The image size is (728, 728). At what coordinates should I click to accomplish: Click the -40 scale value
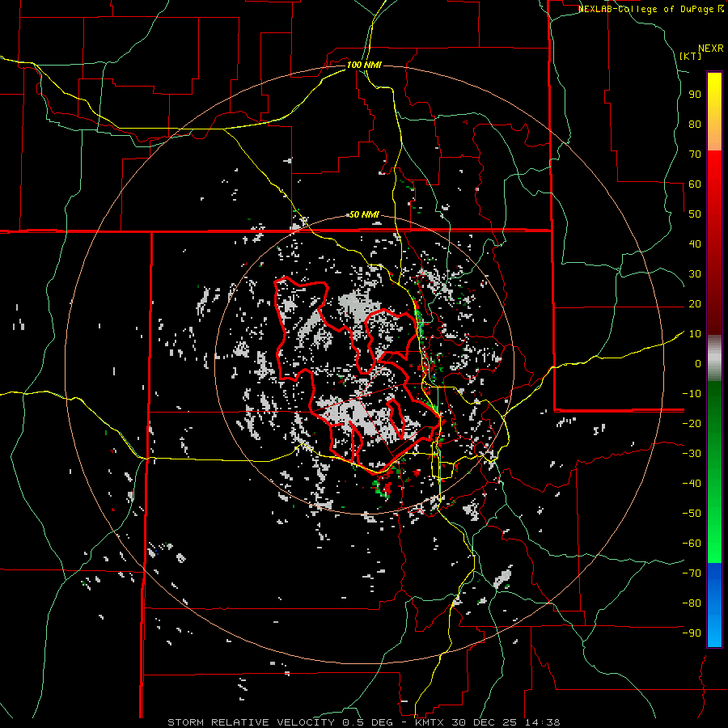pyautogui.click(x=692, y=484)
